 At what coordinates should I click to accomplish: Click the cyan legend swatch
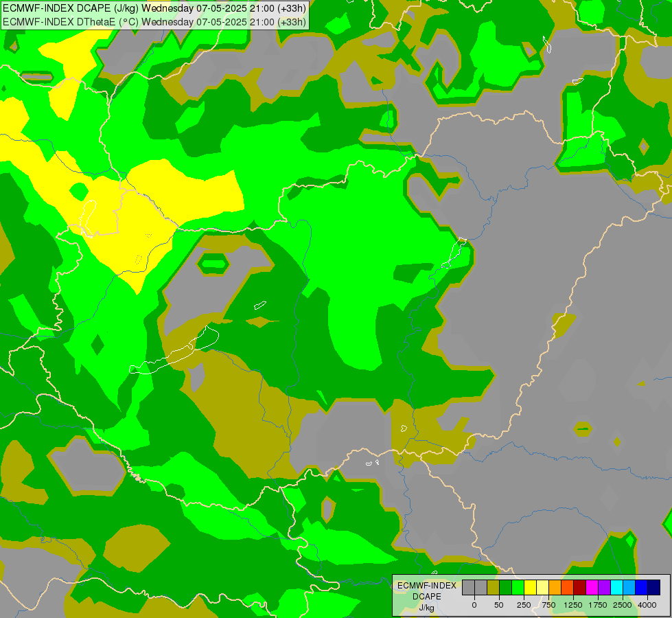[x=616, y=588]
